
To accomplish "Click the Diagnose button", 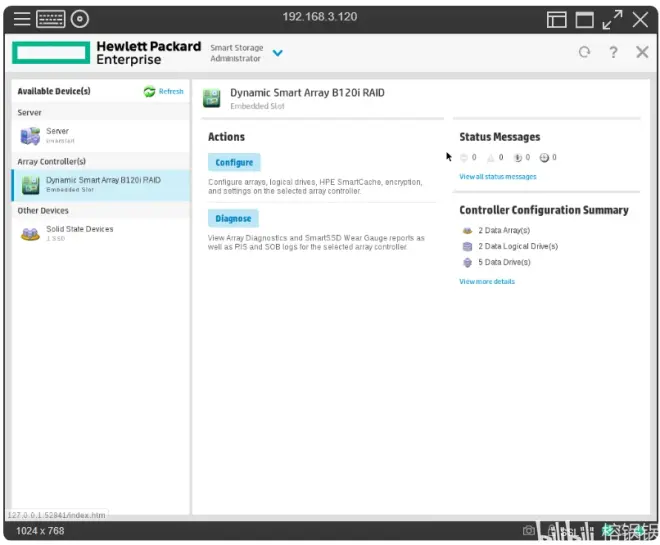I will click(x=233, y=218).
